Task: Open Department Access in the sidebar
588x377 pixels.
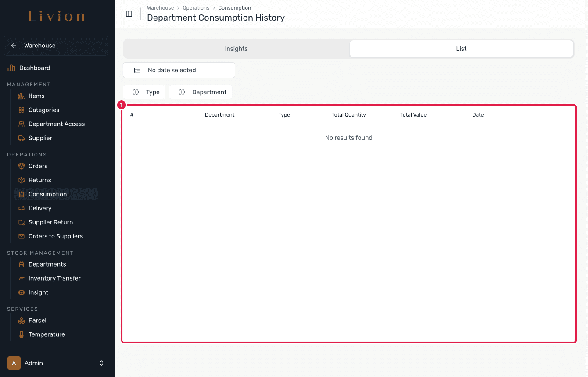Action: point(57,124)
